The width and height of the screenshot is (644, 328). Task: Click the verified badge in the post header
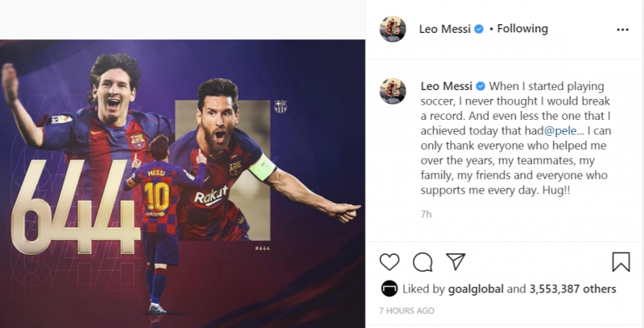pos(478,29)
